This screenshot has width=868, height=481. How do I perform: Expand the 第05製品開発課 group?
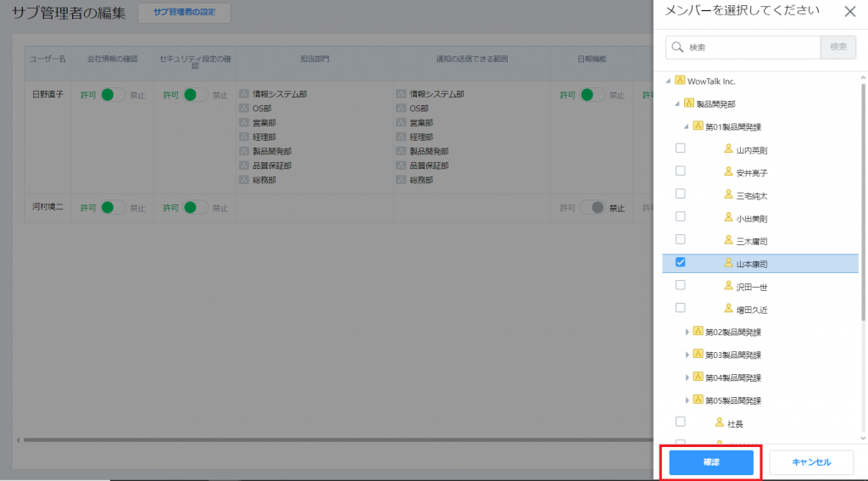(x=687, y=400)
